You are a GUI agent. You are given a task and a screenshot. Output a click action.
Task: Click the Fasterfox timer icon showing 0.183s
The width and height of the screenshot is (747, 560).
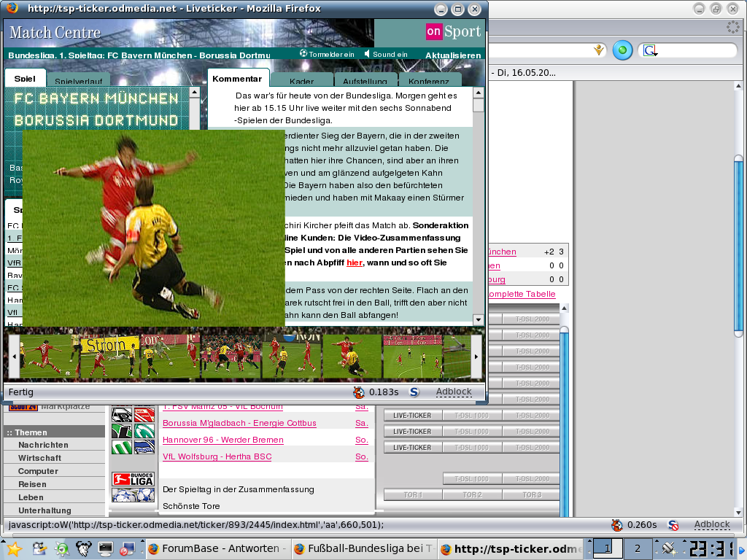[358, 392]
